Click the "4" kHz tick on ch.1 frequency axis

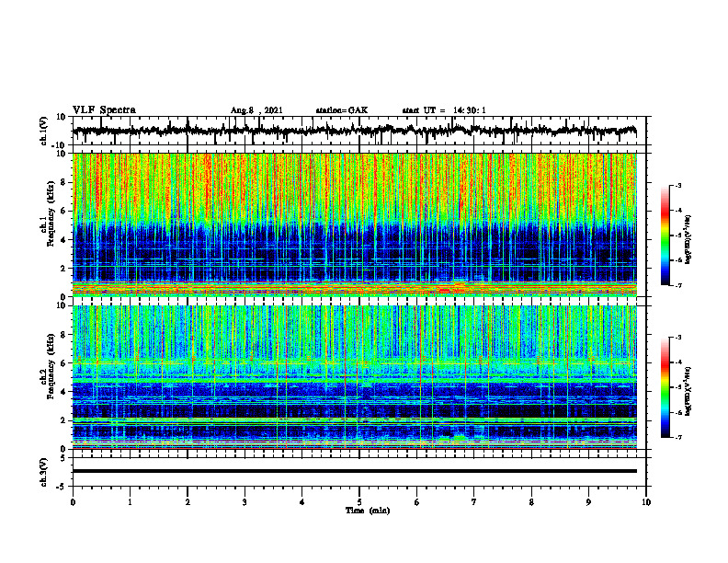click(64, 239)
